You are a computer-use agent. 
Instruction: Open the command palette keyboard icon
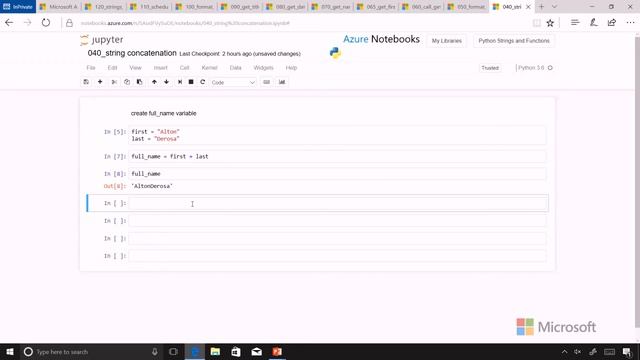click(x=267, y=82)
